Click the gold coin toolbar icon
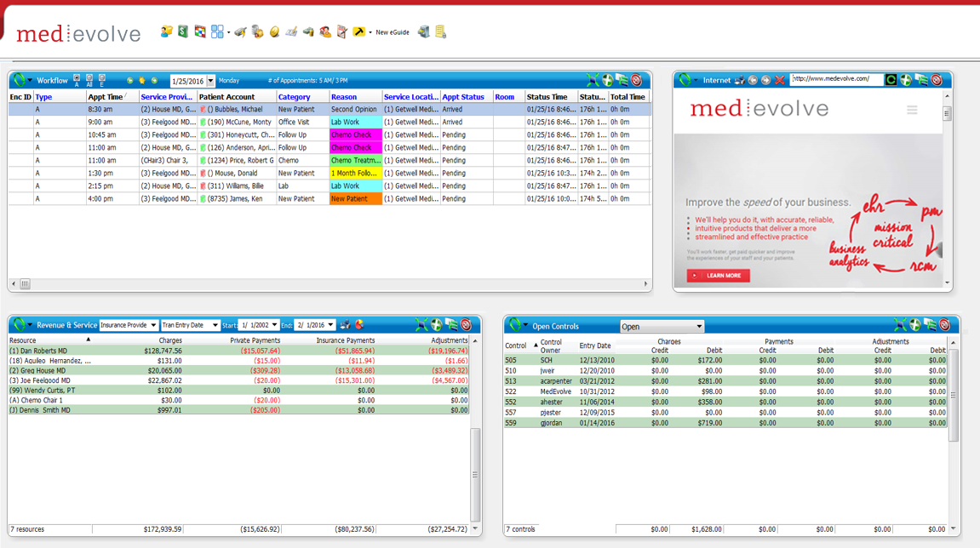The width and height of the screenshot is (980, 548). [274, 31]
